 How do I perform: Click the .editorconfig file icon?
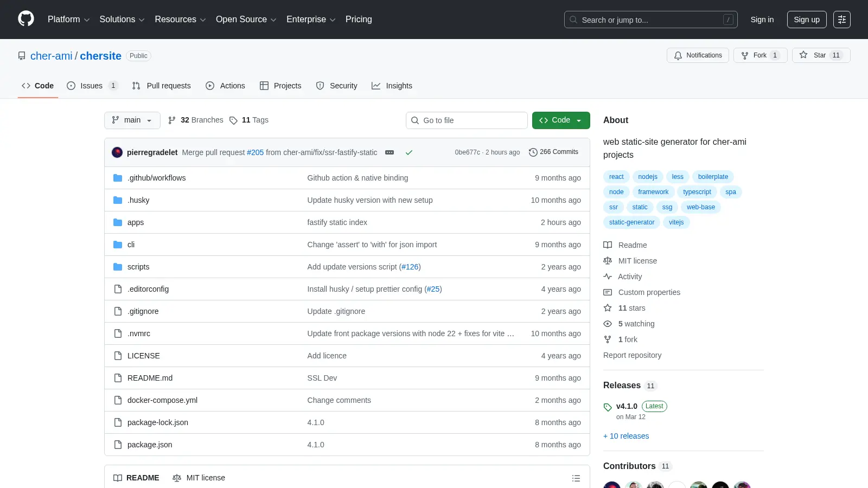pyautogui.click(x=118, y=289)
